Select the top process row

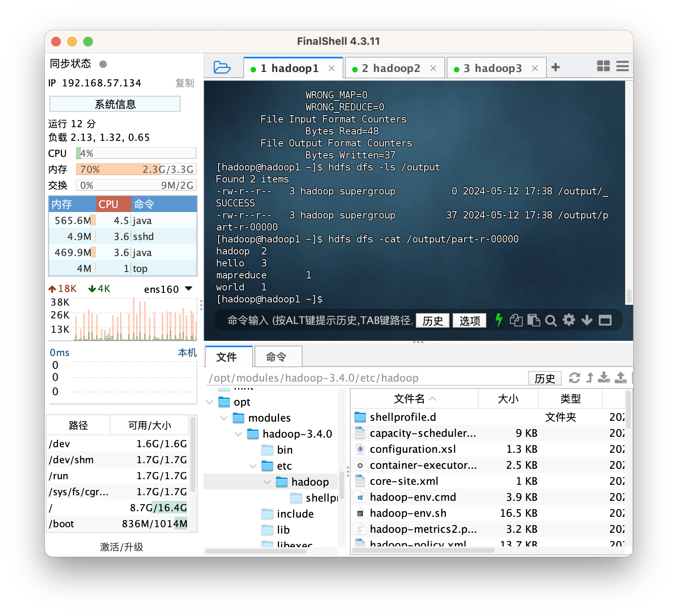click(x=123, y=268)
